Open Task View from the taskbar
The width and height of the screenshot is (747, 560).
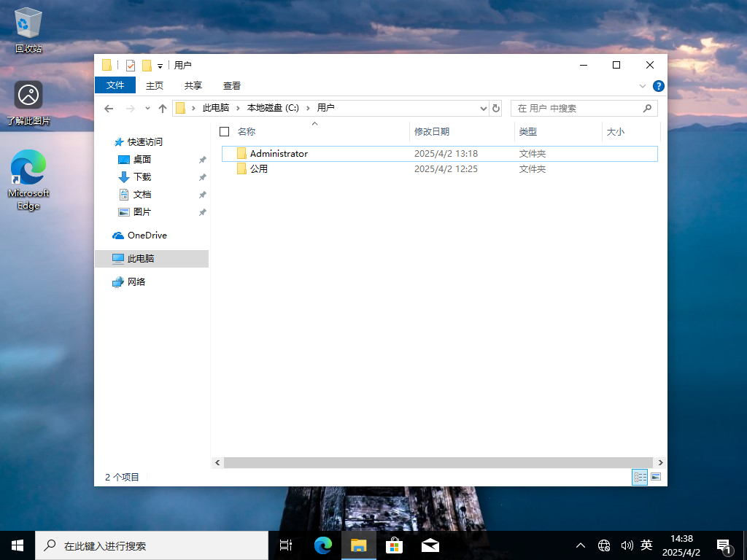click(286, 545)
